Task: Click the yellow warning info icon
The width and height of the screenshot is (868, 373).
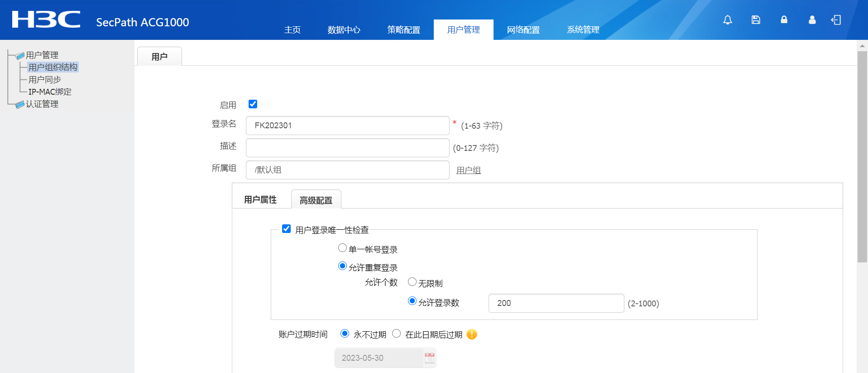Action: point(472,334)
